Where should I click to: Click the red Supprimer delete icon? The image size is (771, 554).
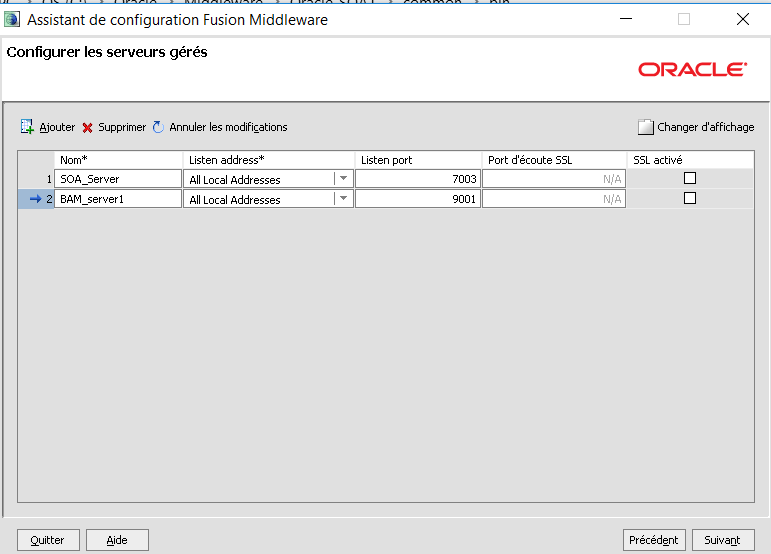[87, 128]
